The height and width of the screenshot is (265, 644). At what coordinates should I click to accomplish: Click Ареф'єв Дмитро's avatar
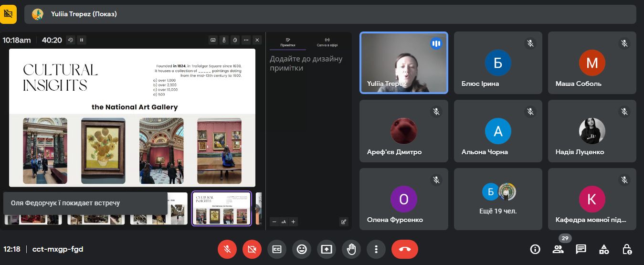point(404,131)
